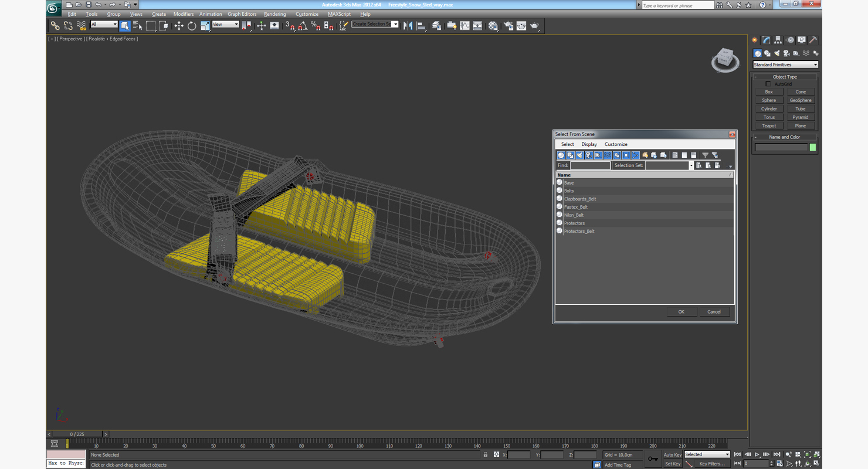Open the Modify panel tab icon

[x=766, y=40]
